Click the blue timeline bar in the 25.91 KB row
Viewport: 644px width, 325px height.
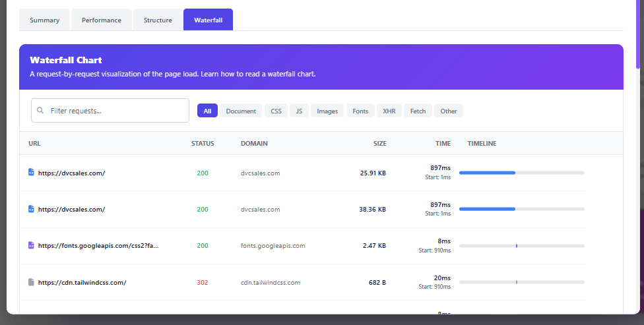[487, 173]
